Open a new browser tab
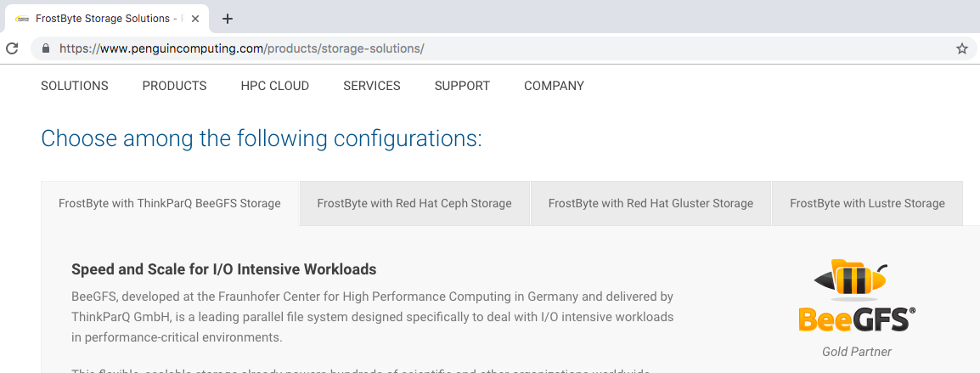Image resolution: width=980 pixels, height=373 pixels. (228, 19)
